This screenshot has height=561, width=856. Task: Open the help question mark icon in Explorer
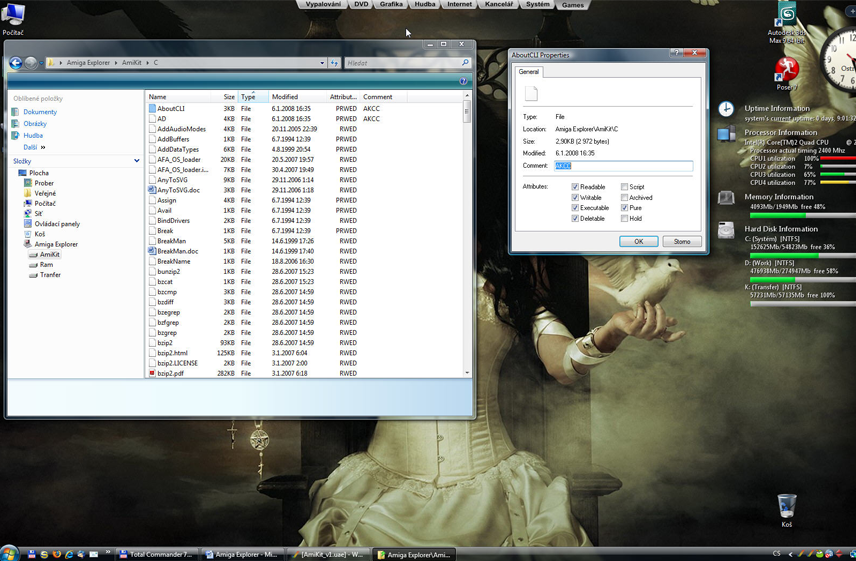[463, 81]
